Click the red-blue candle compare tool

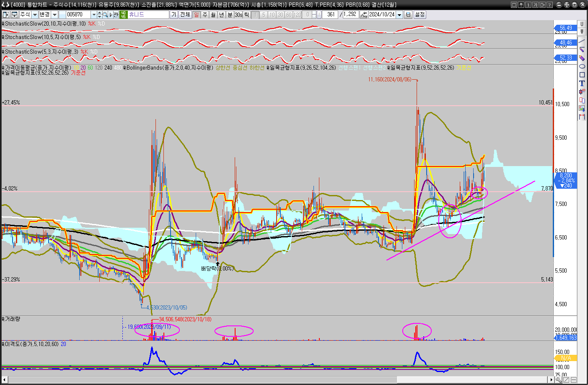pos(582,100)
